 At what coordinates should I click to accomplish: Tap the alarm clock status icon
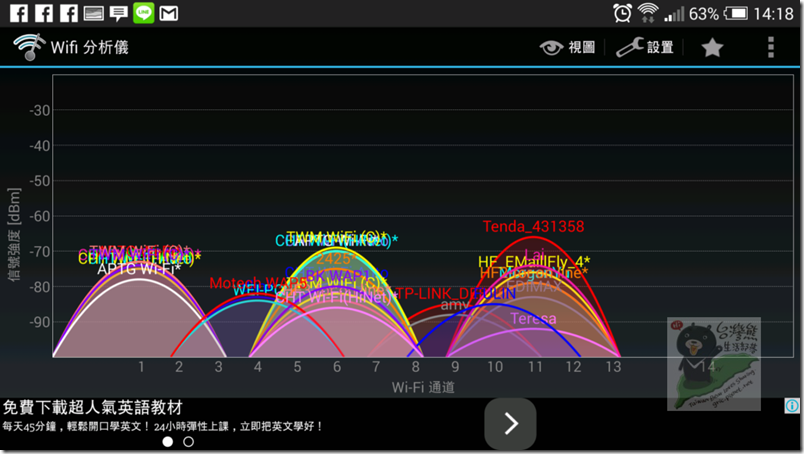click(x=622, y=13)
